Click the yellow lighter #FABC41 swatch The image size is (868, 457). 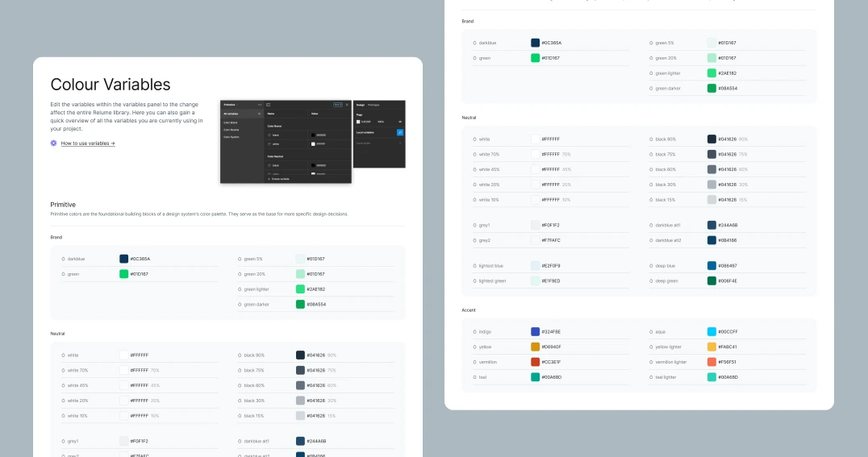coord(712,347)
